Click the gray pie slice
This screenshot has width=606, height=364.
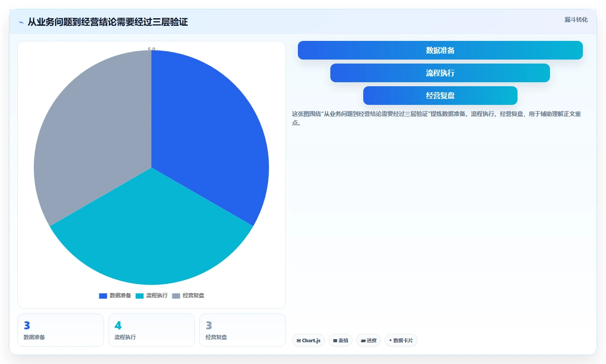(93, 133)
